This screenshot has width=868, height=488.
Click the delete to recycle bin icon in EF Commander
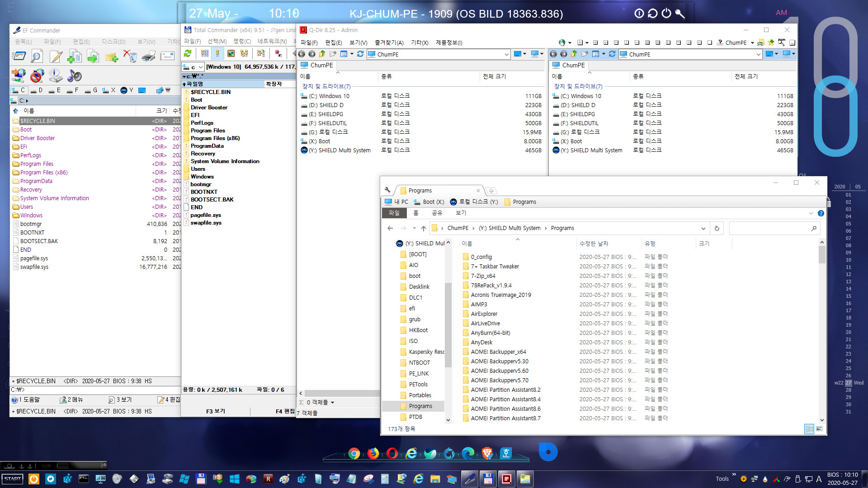point(130,56)
